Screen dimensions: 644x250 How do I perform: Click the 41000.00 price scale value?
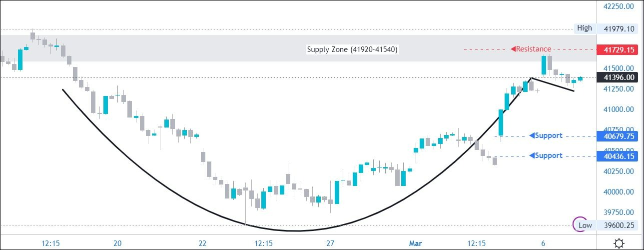619,109
